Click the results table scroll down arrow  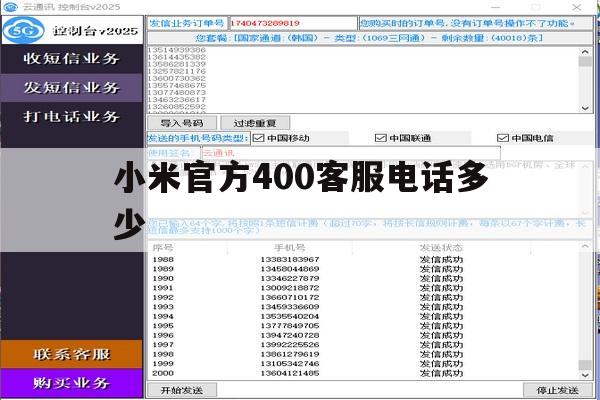point(585,375)
